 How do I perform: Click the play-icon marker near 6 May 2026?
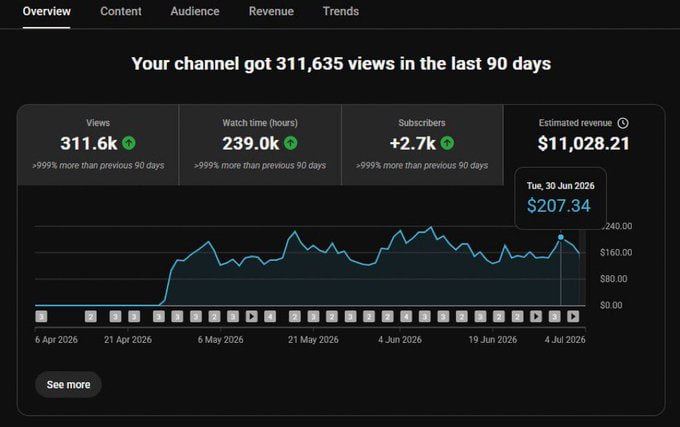[x=252, y=316]
